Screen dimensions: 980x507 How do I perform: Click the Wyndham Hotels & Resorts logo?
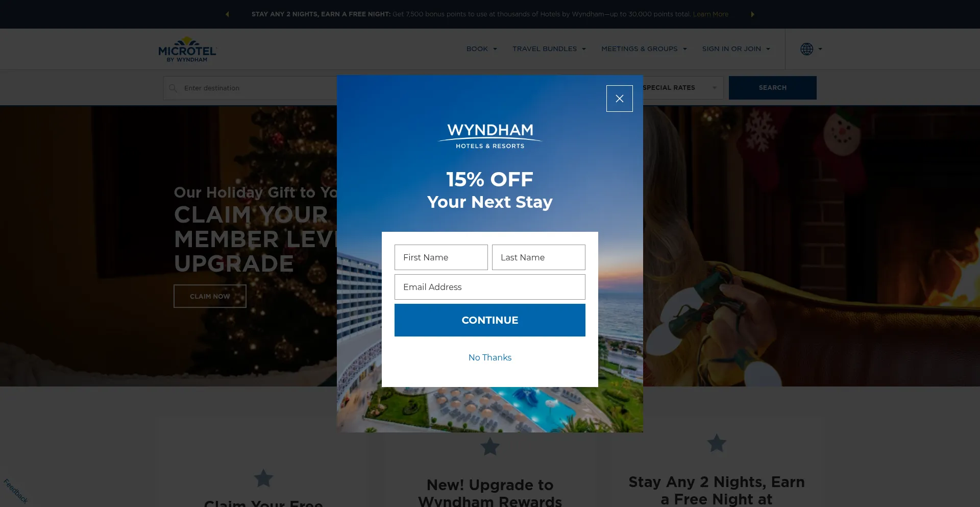click(490, 136)
